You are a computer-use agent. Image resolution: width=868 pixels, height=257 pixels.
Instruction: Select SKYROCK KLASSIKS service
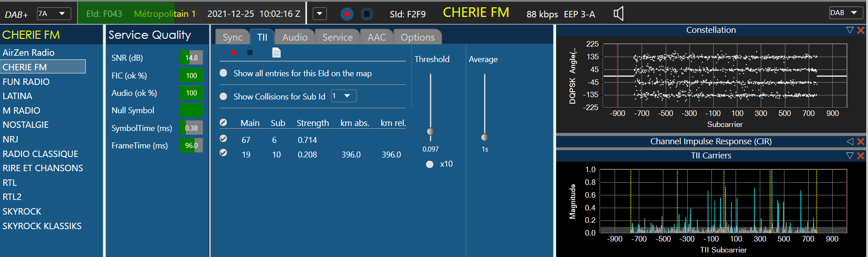tap(42, 226)
